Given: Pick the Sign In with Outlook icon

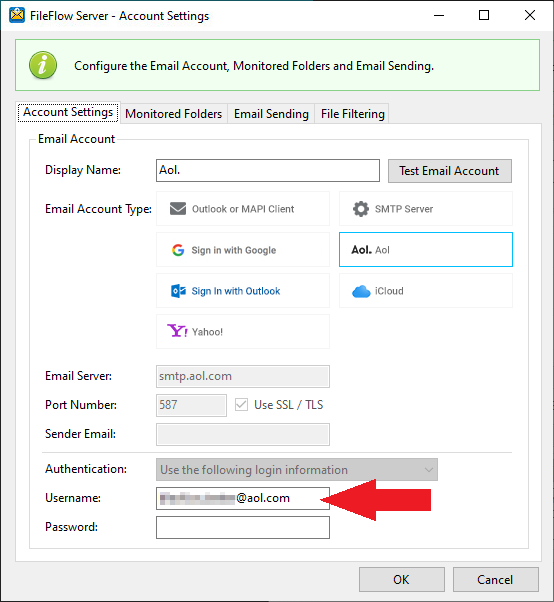Looking at the screenshot, I should [x=178, y=291].
